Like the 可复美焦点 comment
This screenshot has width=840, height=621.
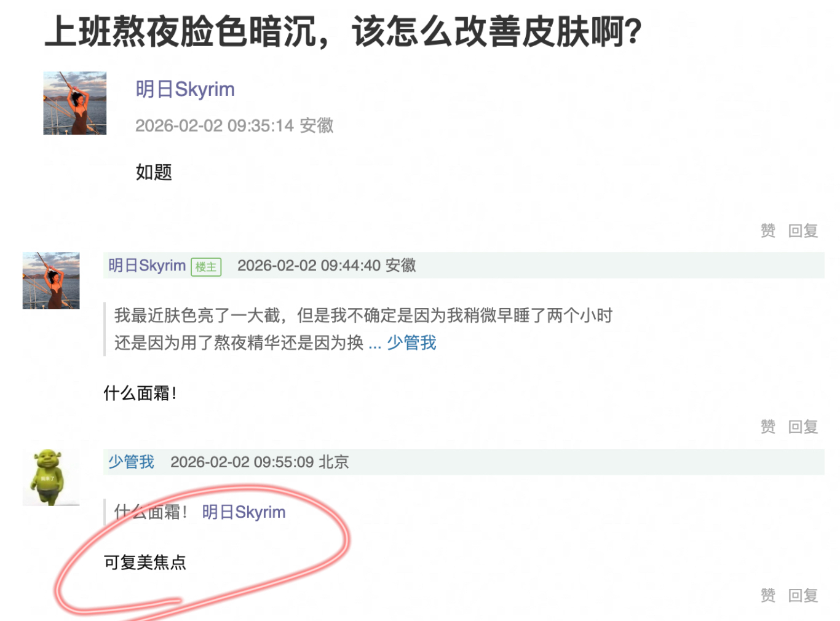[x=767, y=595]
